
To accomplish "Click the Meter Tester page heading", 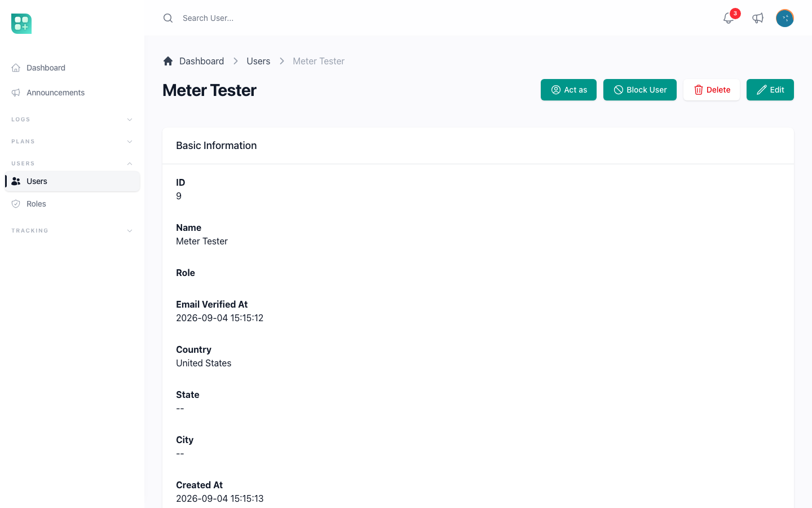I will (x=209, y=90).
